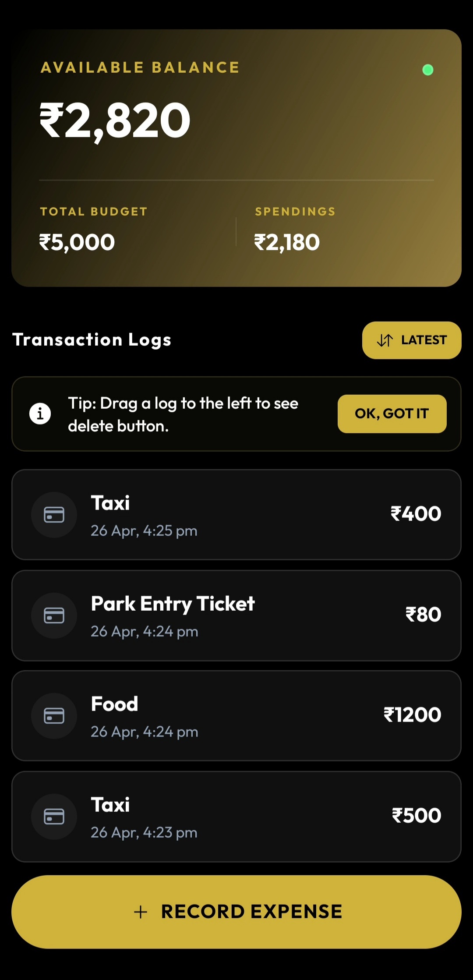The width and height of the screenshot is (473, 980).
Task: Tap the Taxi entry from 4:23 pm
Action: tap(236, 817)
